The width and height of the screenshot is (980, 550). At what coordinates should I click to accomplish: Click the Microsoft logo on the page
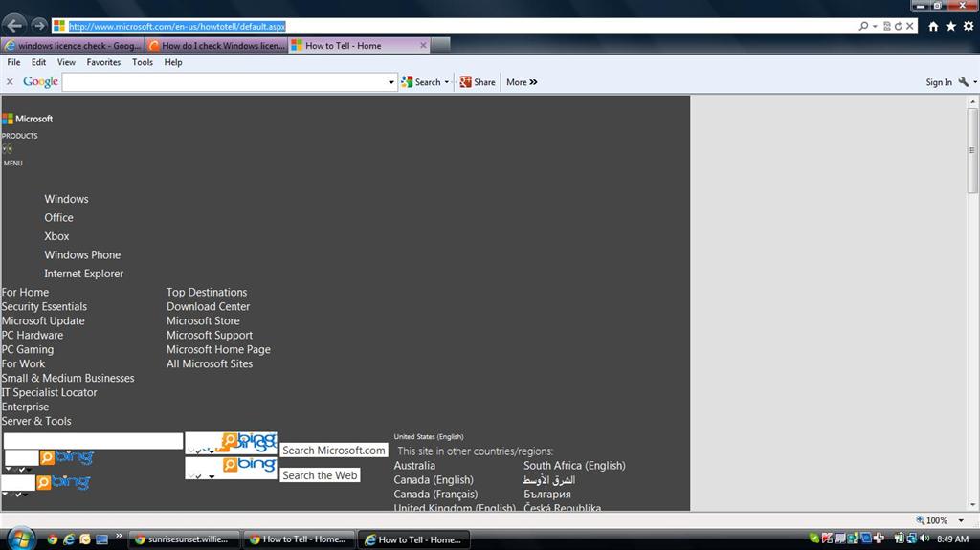point(28,119)
